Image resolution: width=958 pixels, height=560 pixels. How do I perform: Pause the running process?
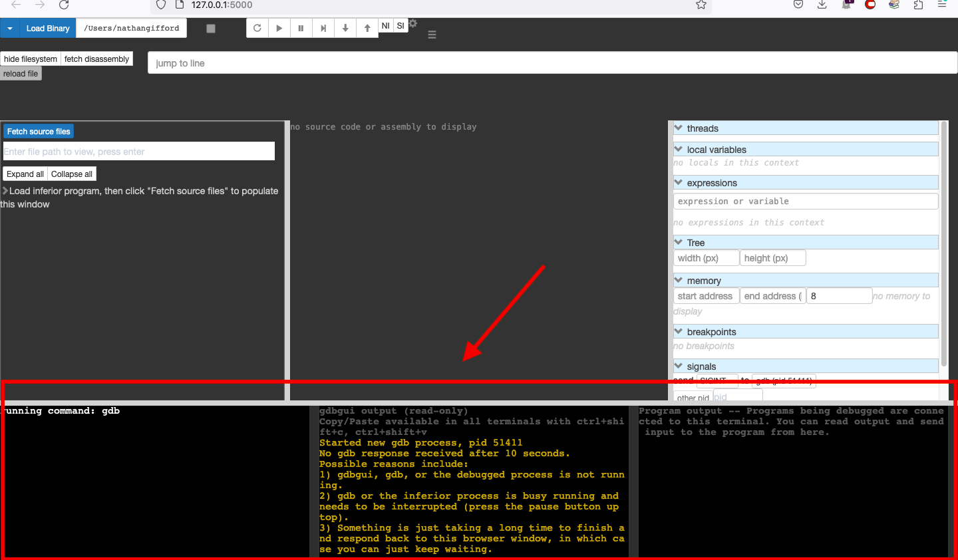click(301, 28)
